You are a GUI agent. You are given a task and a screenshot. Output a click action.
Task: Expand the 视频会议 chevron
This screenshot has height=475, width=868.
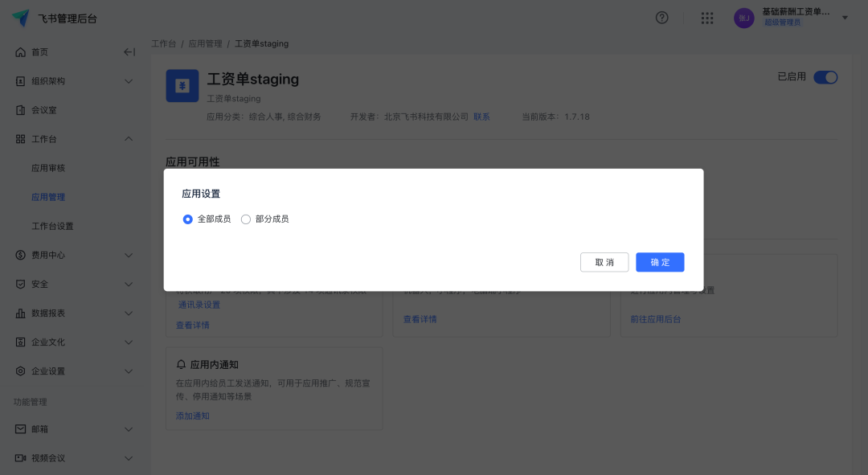(129, 458)
